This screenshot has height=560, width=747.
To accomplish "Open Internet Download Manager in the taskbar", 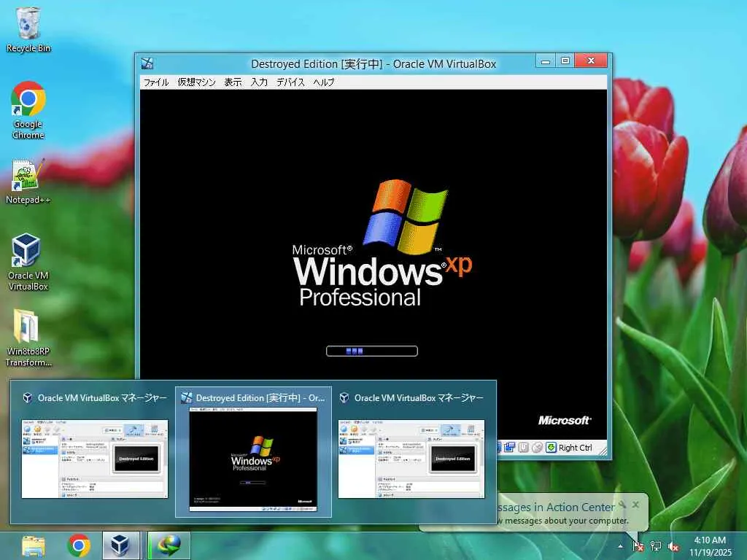I will click(x=169, y=545).
